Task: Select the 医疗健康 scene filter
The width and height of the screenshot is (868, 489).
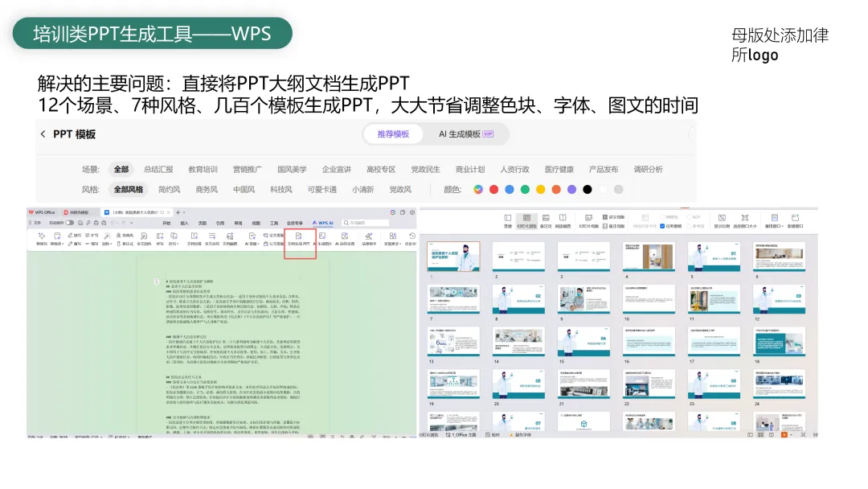Action: [x=559, y=170]
